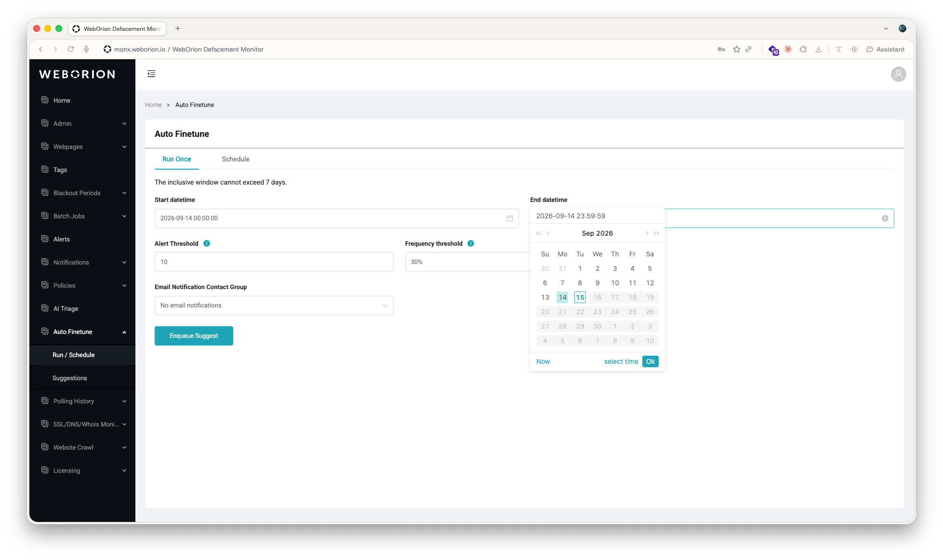The image size is (943, 560).
Task: Go to previous month in calendar
Action: (x=548, y=233)
